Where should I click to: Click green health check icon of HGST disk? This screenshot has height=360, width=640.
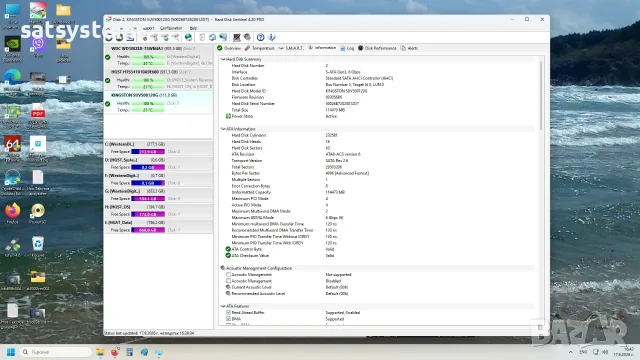[108, 80]
